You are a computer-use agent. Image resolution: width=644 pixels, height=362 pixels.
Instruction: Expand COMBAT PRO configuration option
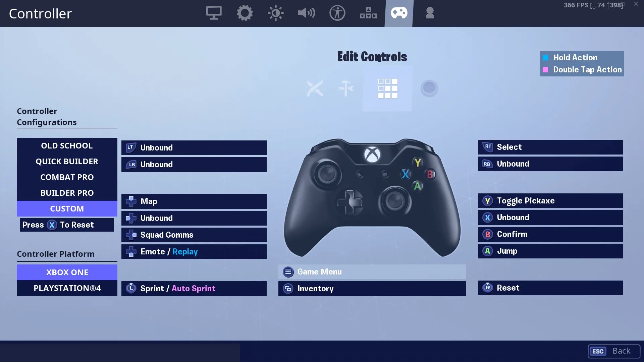[67, 177]
